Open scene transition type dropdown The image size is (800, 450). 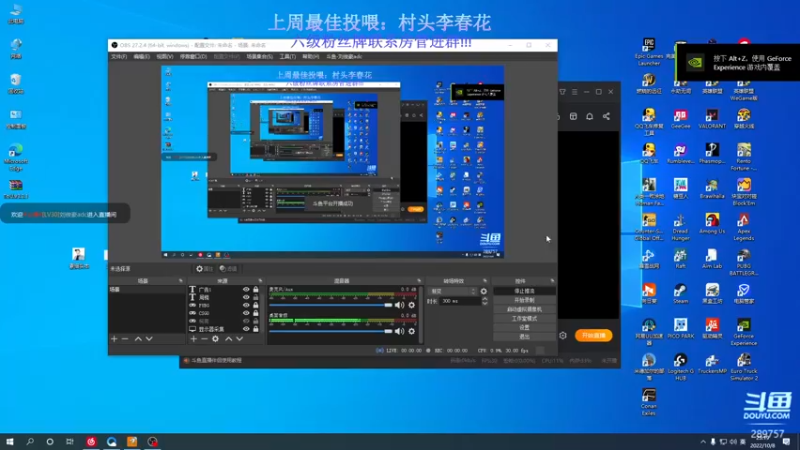point(453,291)
